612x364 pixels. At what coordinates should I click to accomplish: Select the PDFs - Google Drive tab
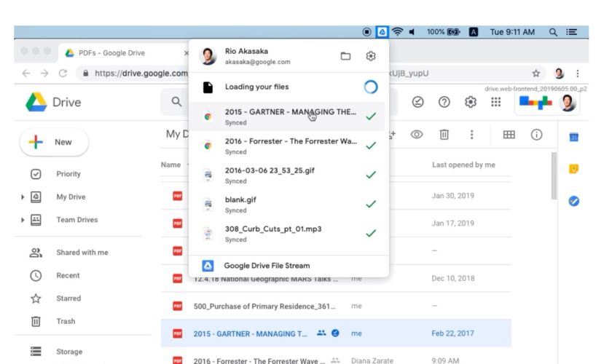125,53
